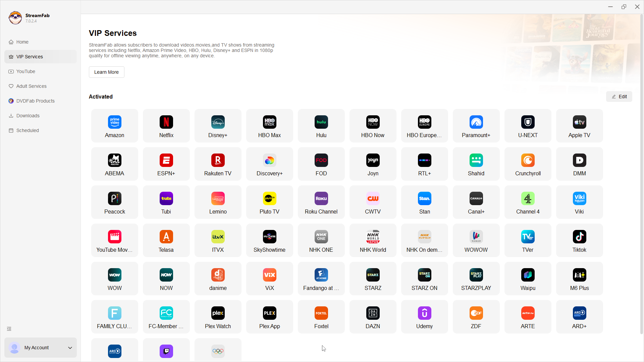Launch the Stan service

point(425,202)
